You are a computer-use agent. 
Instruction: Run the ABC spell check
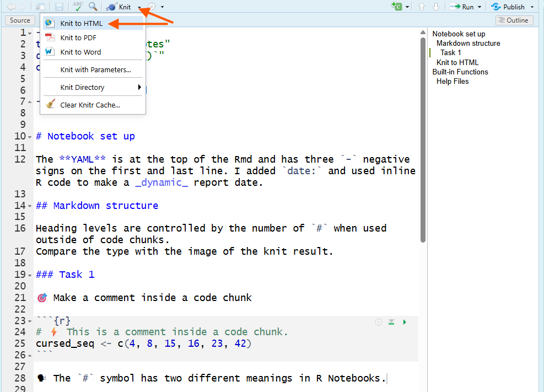click(78, 6)
